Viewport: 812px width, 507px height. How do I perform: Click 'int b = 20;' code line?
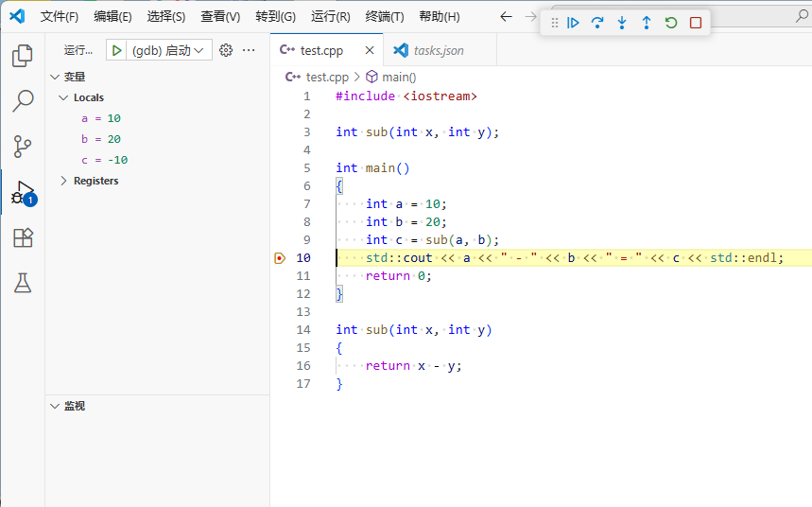point(406,222)
